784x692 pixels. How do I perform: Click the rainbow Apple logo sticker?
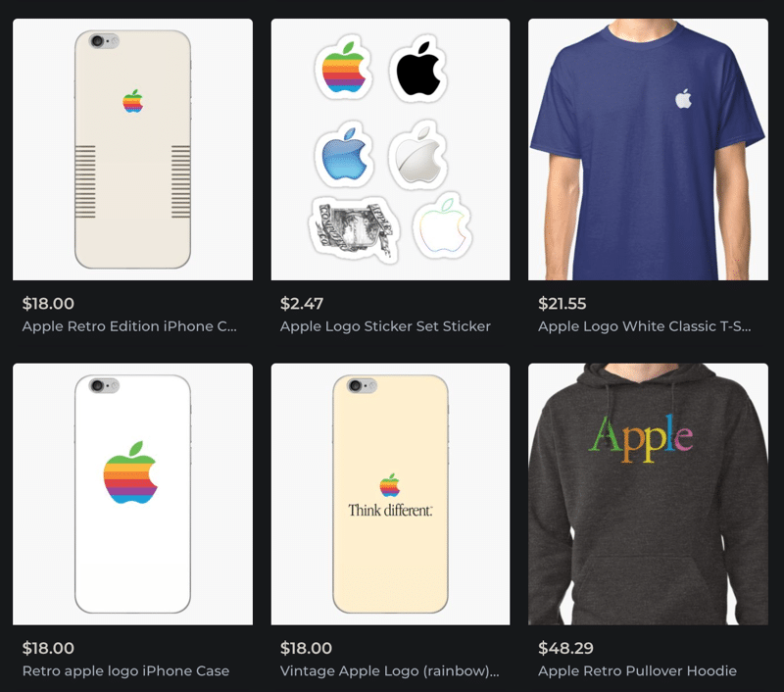point(343,67)
